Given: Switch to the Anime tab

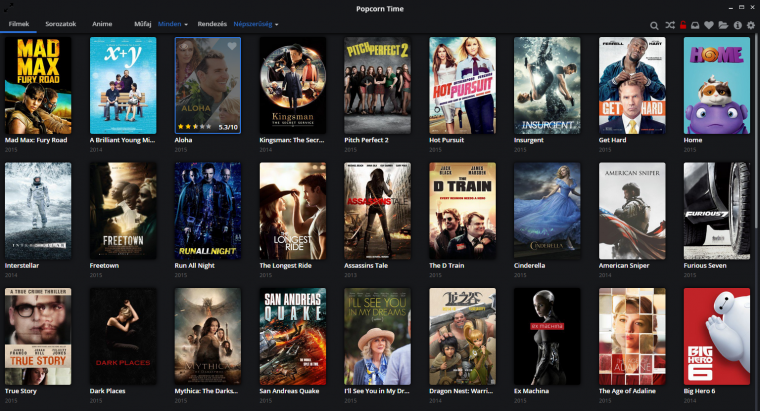Looking at the screenshot, I should (102, 24).
